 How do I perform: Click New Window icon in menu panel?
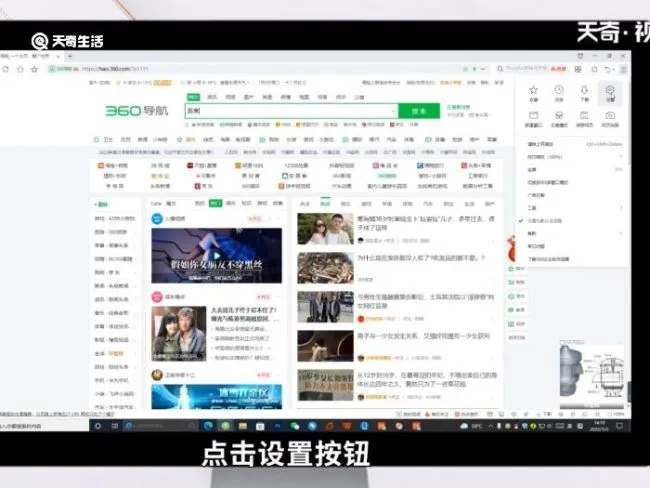click(x=534, y=119)
